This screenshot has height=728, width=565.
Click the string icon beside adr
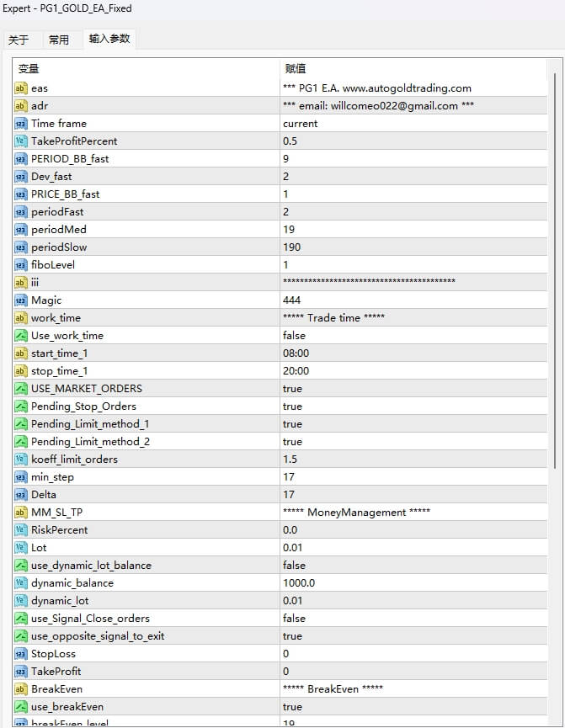(20, 105)
